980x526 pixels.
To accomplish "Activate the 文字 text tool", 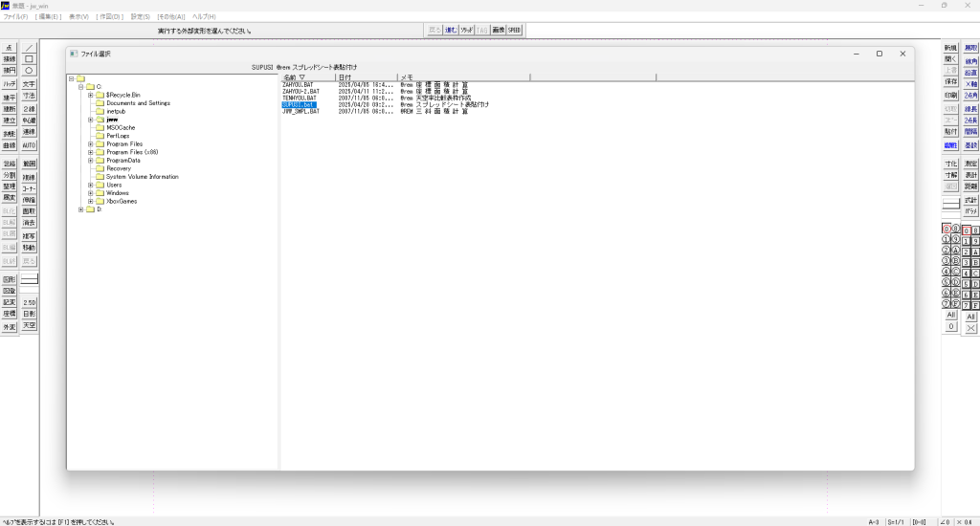I will click(29, 84).
